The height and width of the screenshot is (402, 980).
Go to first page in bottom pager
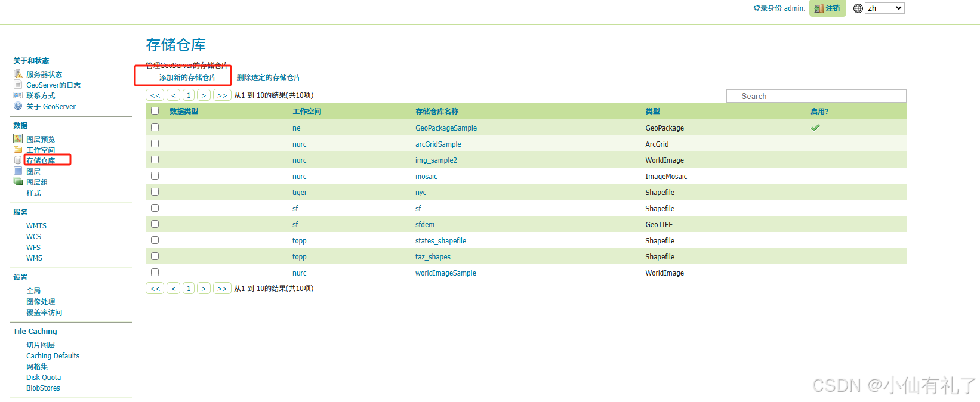click(x=155, y=289)
